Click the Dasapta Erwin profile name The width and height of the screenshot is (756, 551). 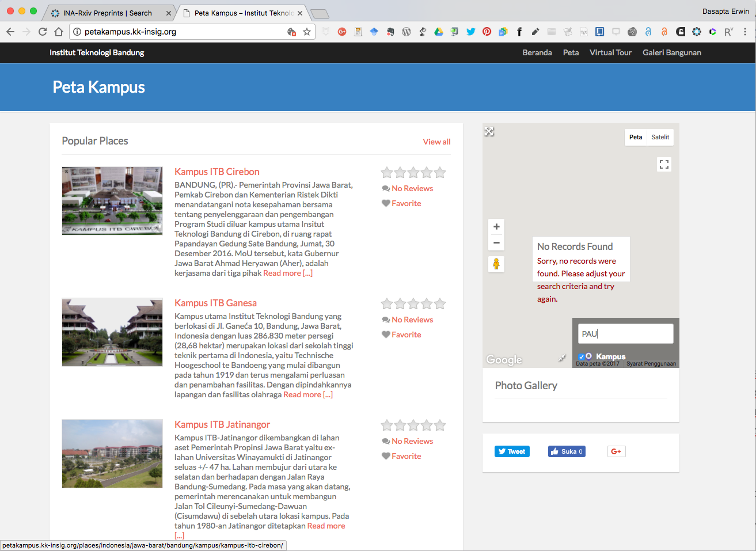pyautogui.click(x=725, y=11)
